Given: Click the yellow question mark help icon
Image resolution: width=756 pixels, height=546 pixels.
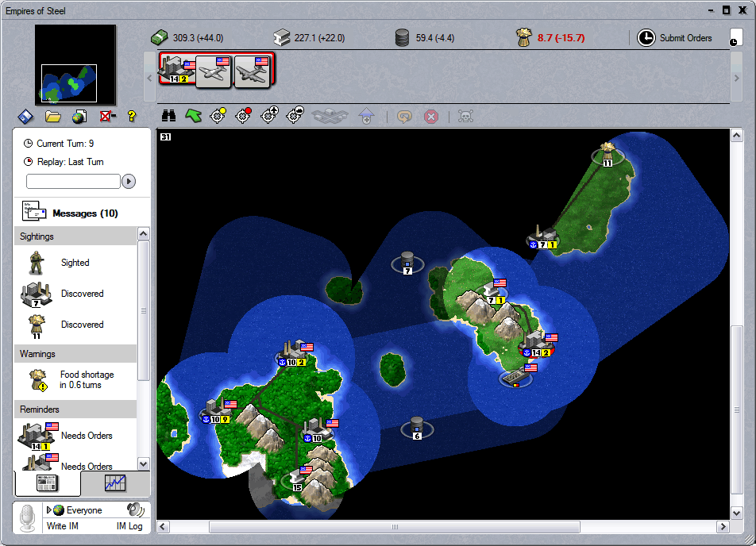Looking at the screenshot, I should [132, 117].
